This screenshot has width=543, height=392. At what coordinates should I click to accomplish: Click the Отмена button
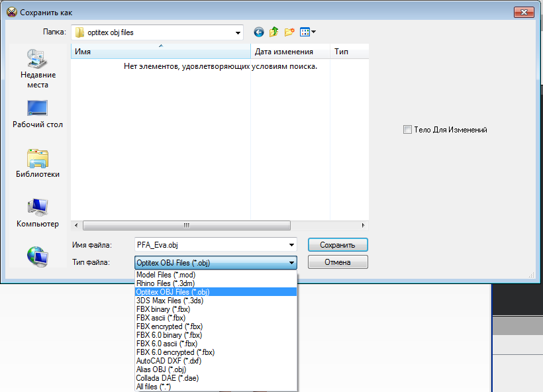pyautogui.click(x=338, y=262)
